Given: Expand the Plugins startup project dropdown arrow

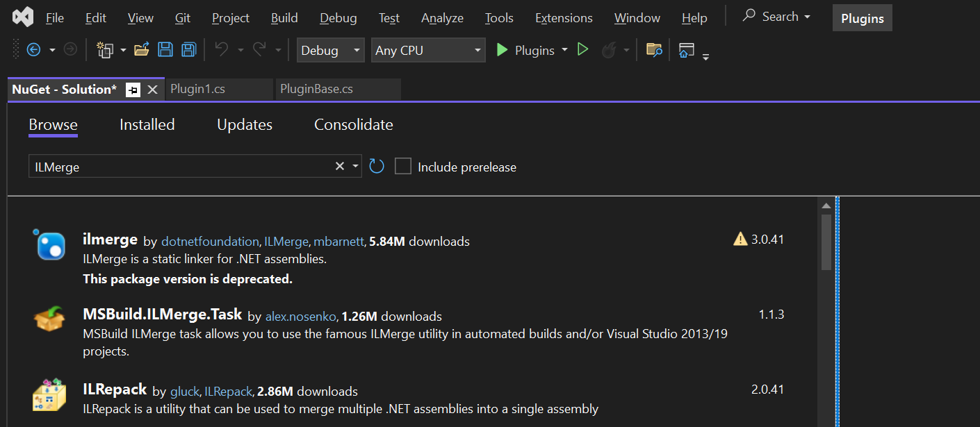Looking at the screenshot, I should [564, 50].
